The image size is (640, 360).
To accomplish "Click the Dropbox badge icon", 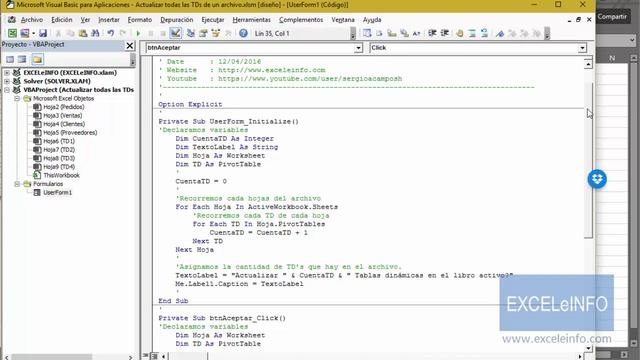I will (597, 179).
